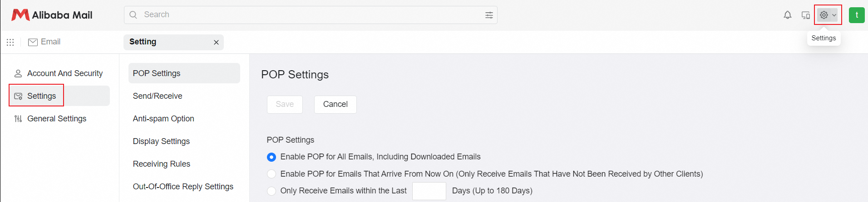
Task: Click the Settings gear icon
Action: (x=824, y=15)
